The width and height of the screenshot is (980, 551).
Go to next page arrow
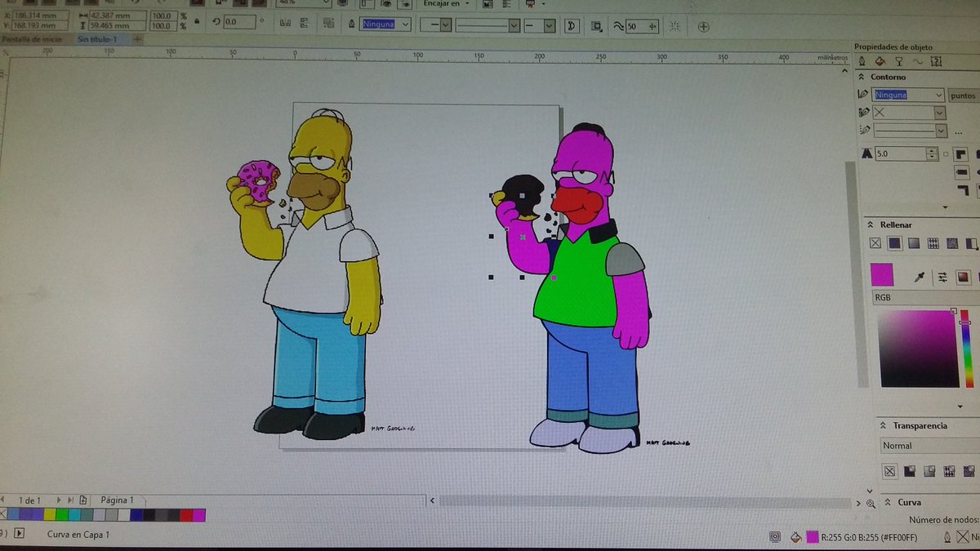pyautogui.click(x=59, y=500)
